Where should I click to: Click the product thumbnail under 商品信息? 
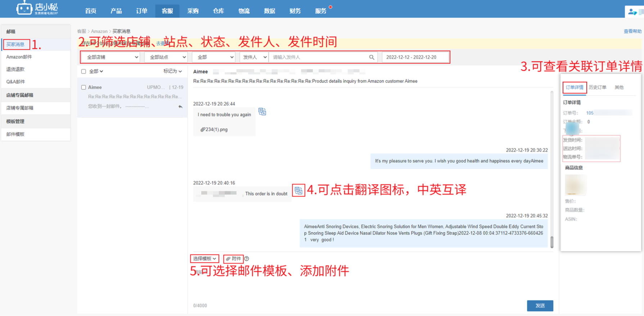(575, 185)
